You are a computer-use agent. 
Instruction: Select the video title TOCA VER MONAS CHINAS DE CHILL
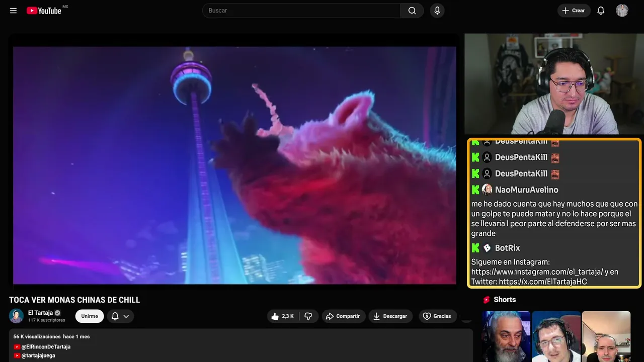[x=74, y=300]
